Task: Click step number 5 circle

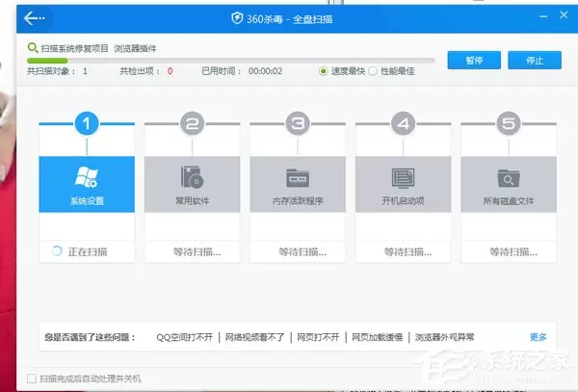Action: coord(509,123)
